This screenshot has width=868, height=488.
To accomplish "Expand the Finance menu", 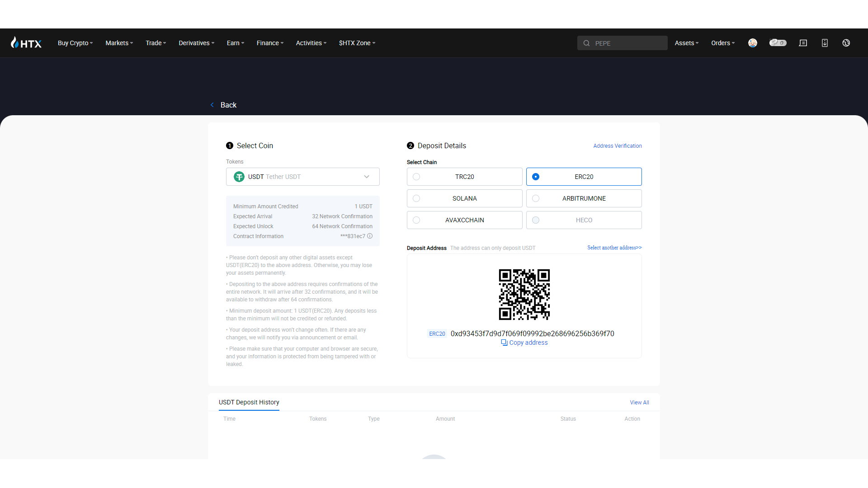I will [x=270, y=43].
